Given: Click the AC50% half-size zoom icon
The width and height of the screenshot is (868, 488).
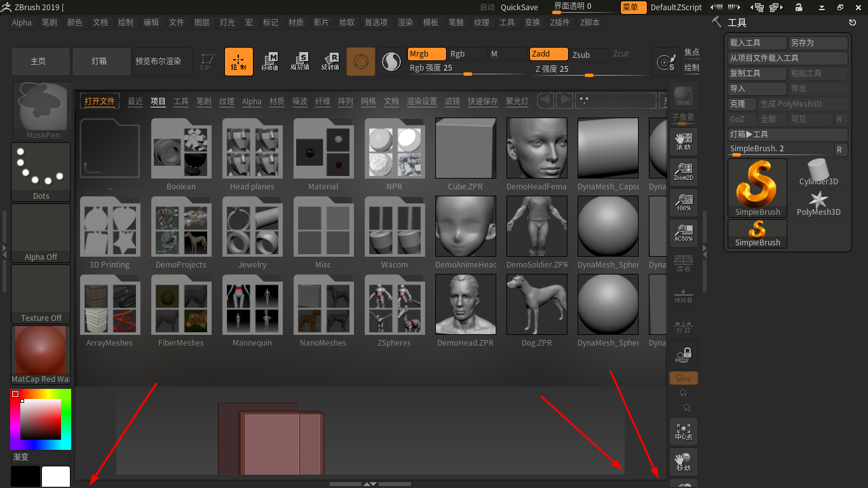Looking at the screenshot, I should click(684, 233).
